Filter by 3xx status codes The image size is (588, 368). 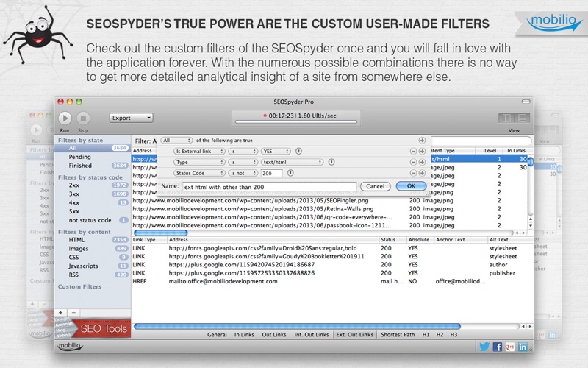click(x=93, y=194)
